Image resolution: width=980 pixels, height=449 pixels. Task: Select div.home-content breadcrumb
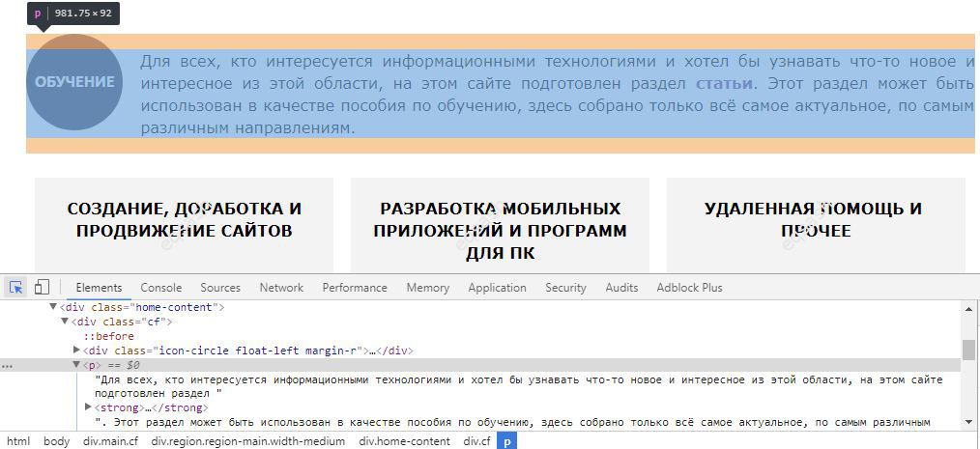(x=404, y=441)
